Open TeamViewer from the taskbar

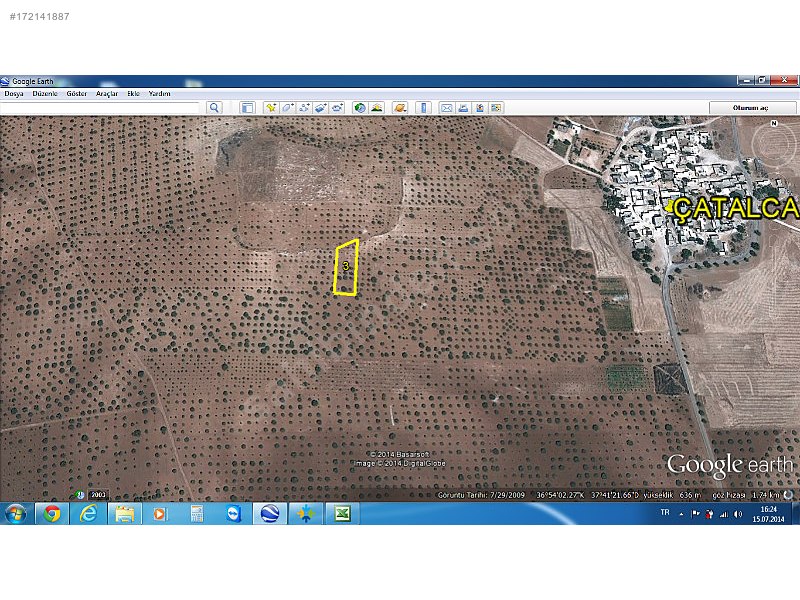tap(233, 514)
